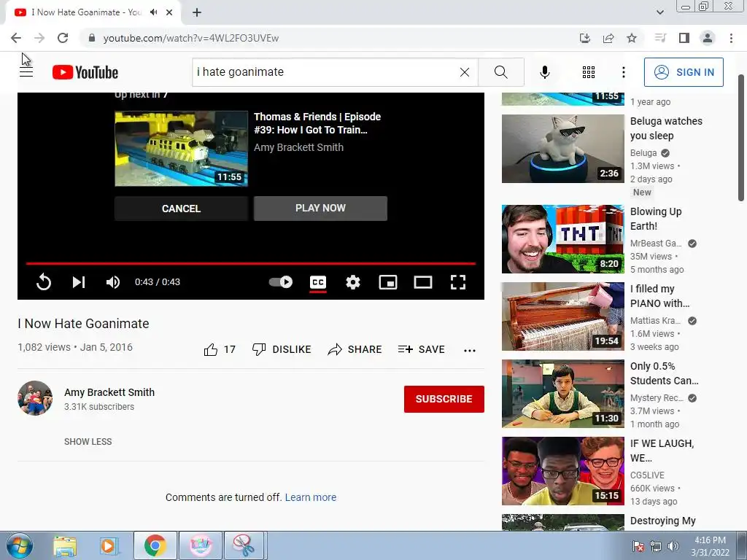Close the I Now Hate Goanimate tab

point(169,12)
